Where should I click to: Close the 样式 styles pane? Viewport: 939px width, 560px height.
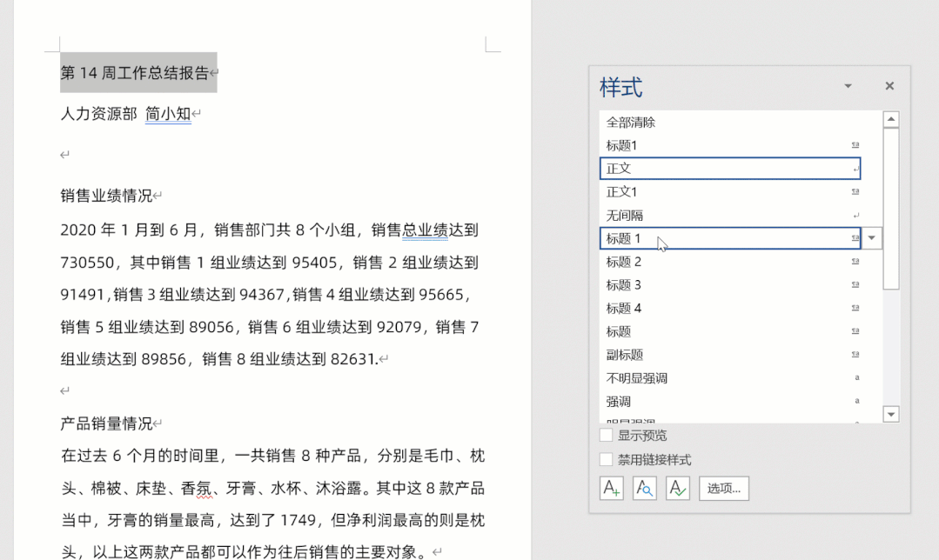tap(889, 85)
